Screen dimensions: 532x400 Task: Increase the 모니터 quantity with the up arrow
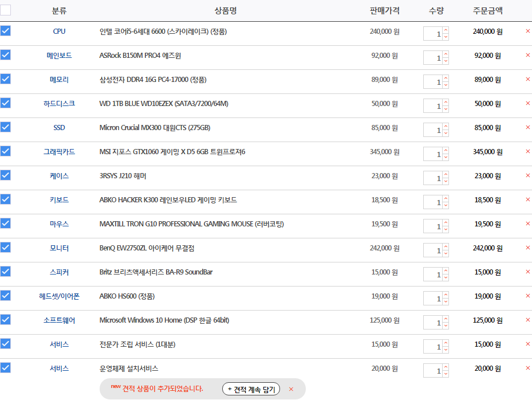[x=446, y=247]
